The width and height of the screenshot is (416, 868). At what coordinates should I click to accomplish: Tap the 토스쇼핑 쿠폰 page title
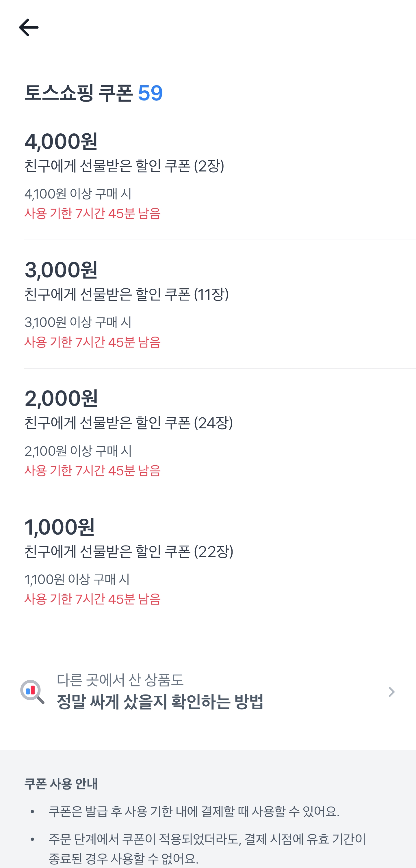click(79, 93)
